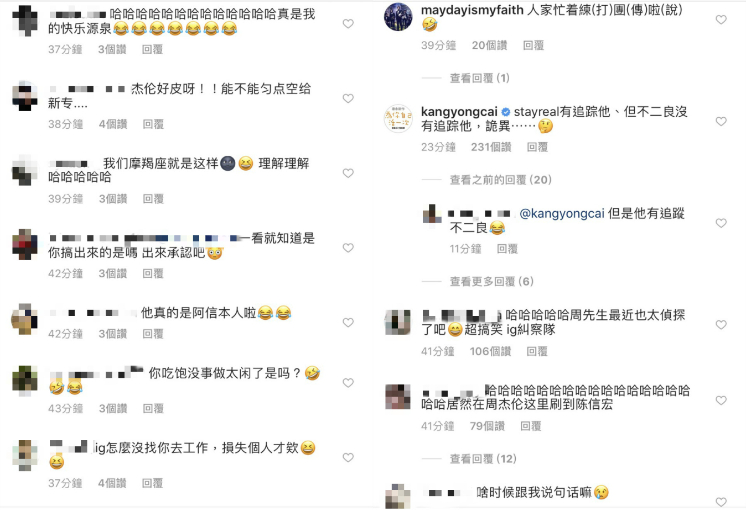Reply to kangyongcai's comment via 回覆

(x=537, y=147)
